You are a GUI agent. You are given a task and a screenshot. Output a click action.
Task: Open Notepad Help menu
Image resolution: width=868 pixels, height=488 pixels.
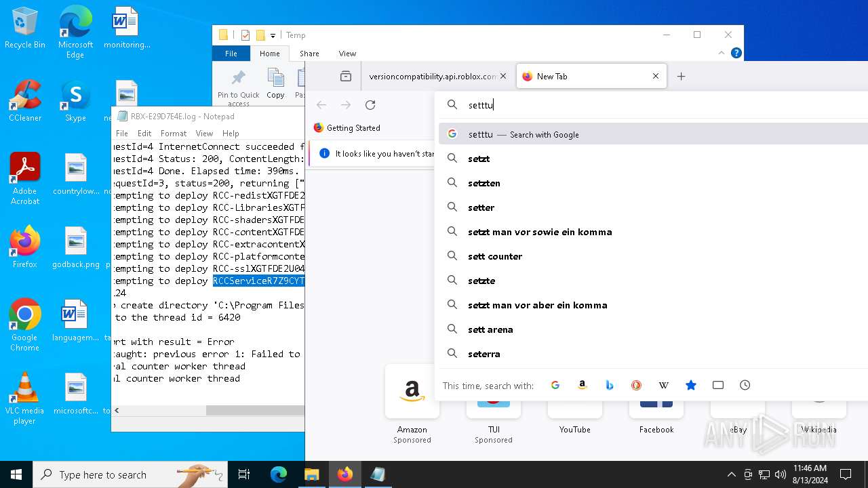click(x=231, y=134)
